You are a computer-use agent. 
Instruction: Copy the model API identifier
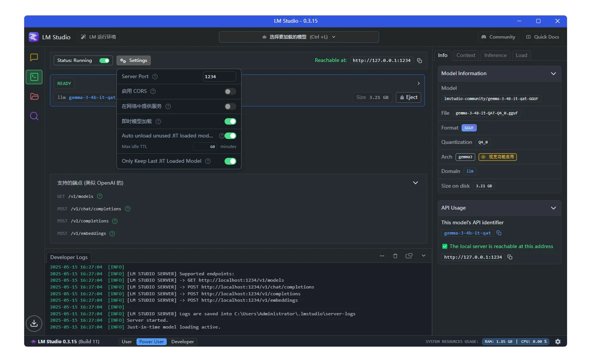click(x=499, y=233)
